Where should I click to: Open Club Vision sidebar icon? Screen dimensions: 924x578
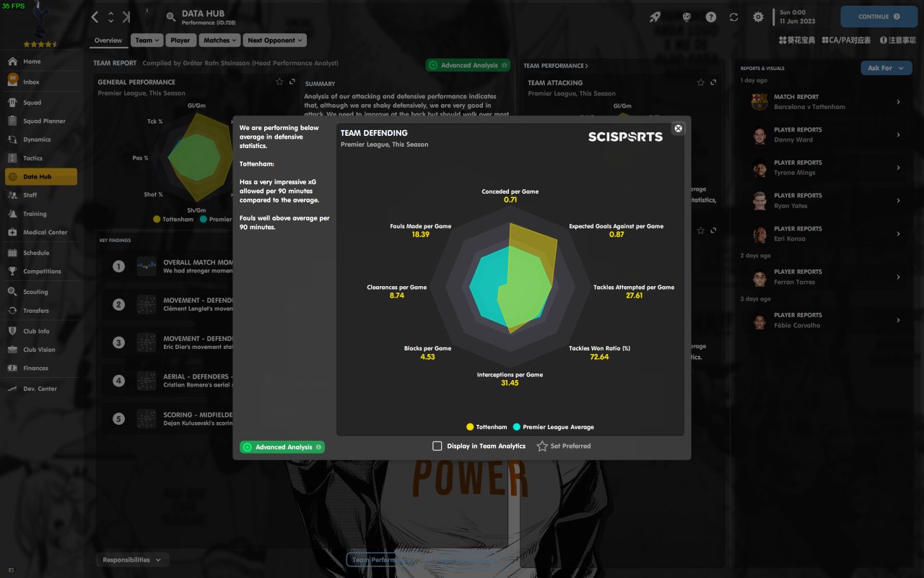point(12,350)
